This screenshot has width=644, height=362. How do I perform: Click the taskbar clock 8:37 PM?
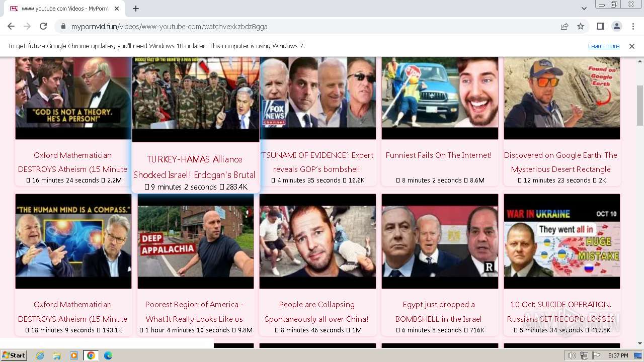click(618, 355)
